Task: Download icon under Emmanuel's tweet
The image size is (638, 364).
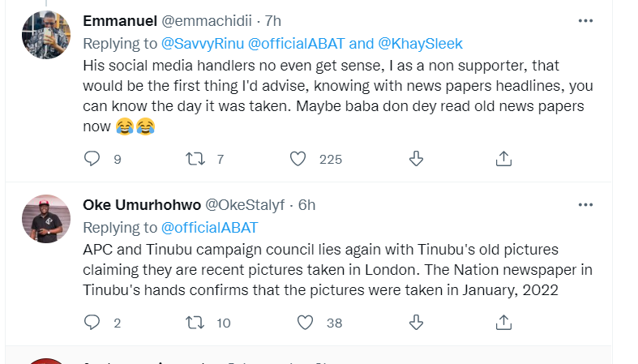Action: 416,159
